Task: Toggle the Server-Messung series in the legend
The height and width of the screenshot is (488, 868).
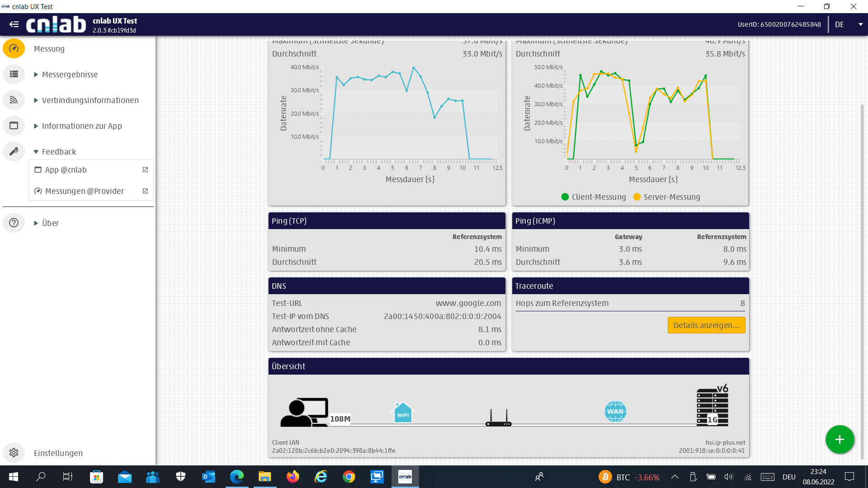Action: pyautogui.click(x=667, y=197)
